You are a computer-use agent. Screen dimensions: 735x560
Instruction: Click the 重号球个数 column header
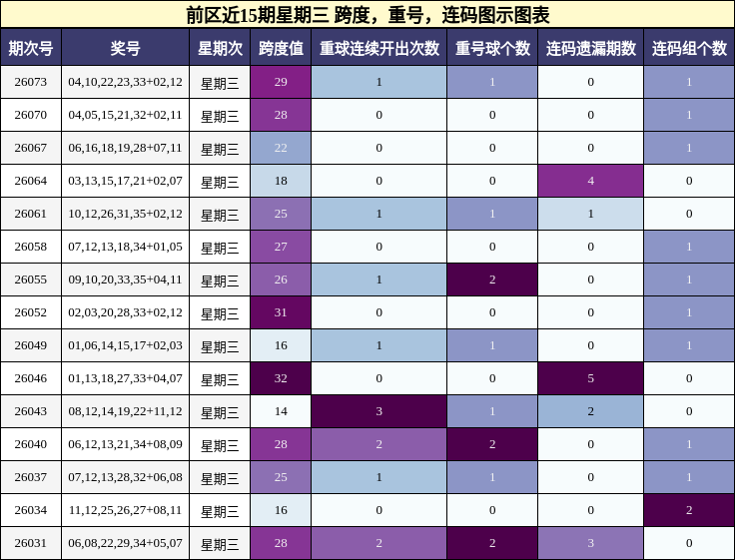492,48
